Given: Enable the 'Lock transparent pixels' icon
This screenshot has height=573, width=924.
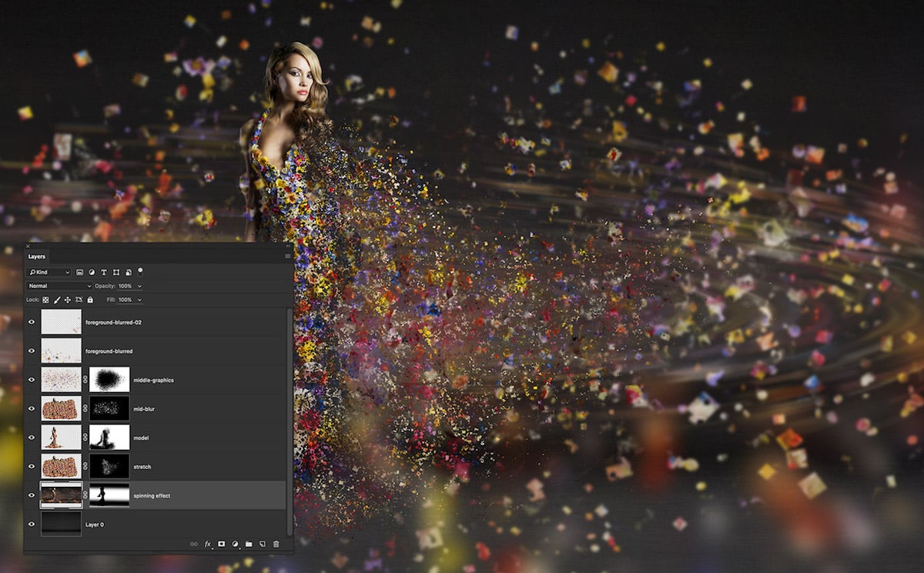Looking at the screenshot, I should point(45,300).
